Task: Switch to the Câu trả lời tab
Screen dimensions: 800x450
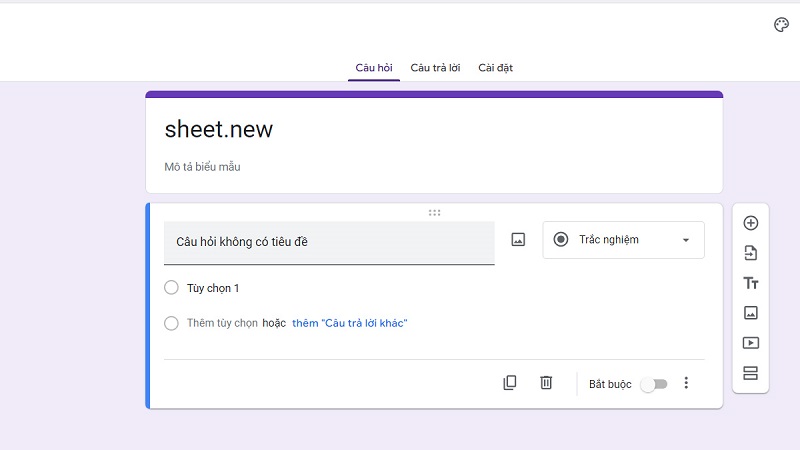Action: point(435,68)
